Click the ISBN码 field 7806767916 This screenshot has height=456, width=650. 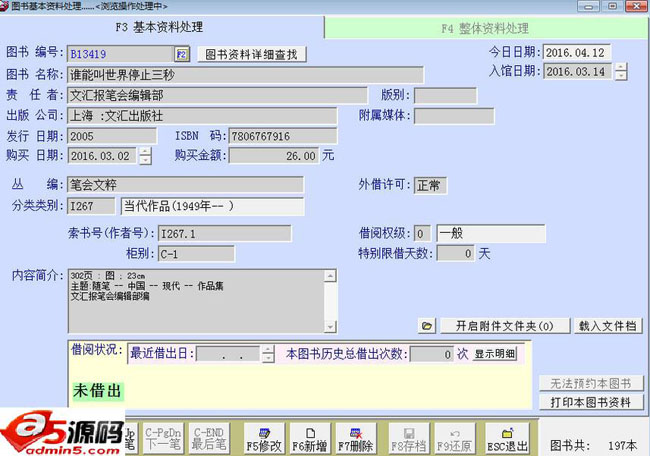point(283,136)
